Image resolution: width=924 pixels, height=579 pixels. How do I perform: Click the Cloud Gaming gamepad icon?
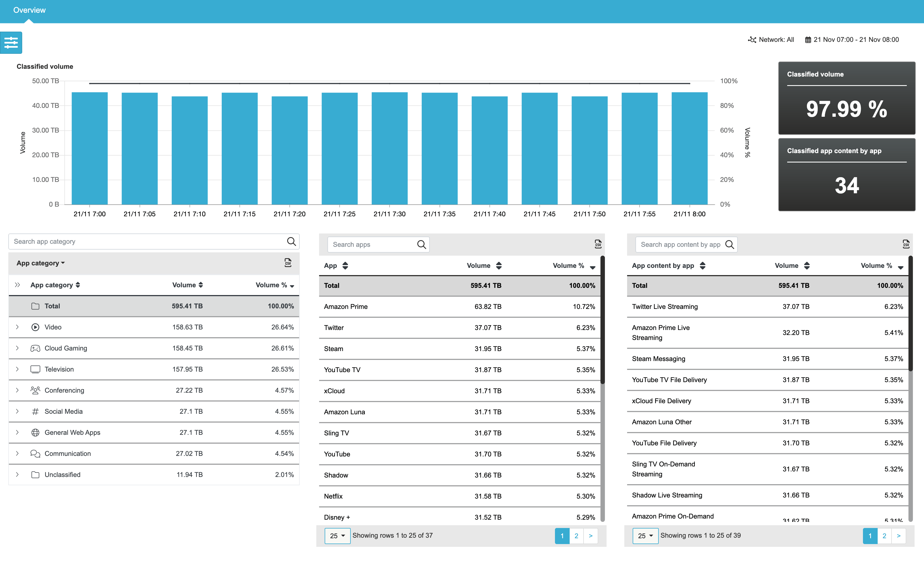click(x=35, y=348)
